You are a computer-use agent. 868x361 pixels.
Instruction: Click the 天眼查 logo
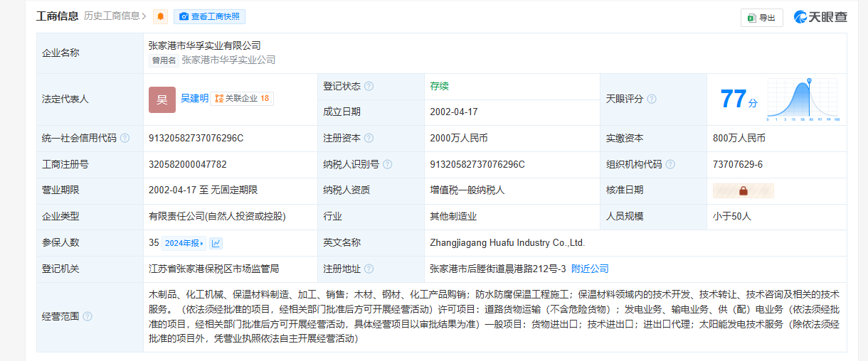820,17
